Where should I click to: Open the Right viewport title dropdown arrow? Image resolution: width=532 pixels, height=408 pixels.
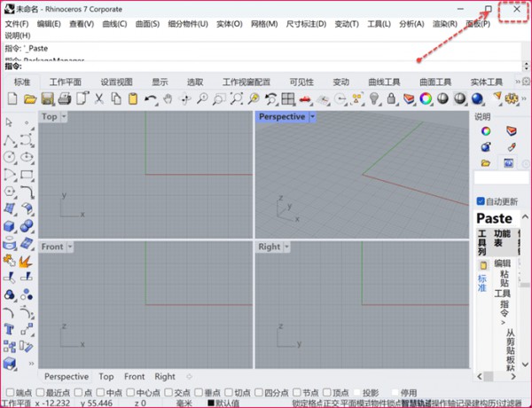coord(286,247)
